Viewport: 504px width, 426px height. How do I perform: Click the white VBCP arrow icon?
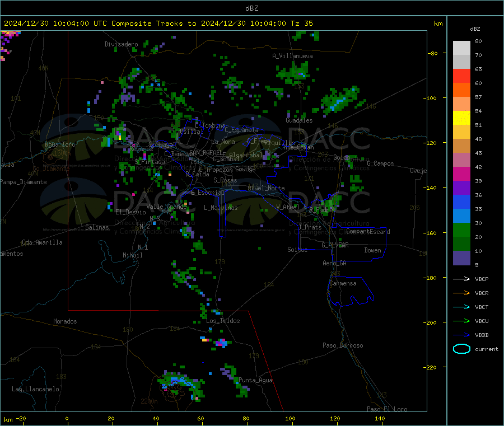pyautogui.click(x=461, y=279)
